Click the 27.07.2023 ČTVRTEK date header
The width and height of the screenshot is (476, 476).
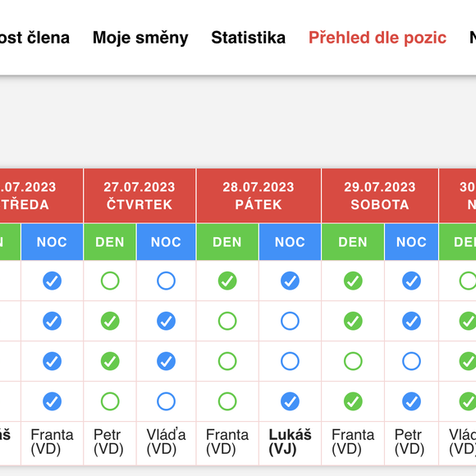140,196
